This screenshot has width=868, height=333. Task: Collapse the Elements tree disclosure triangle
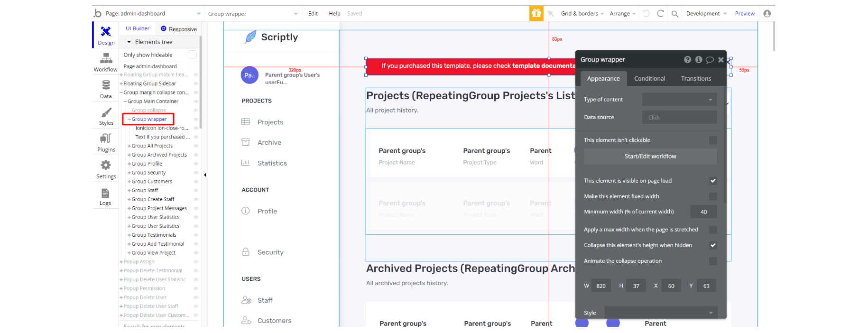point(129,42)
